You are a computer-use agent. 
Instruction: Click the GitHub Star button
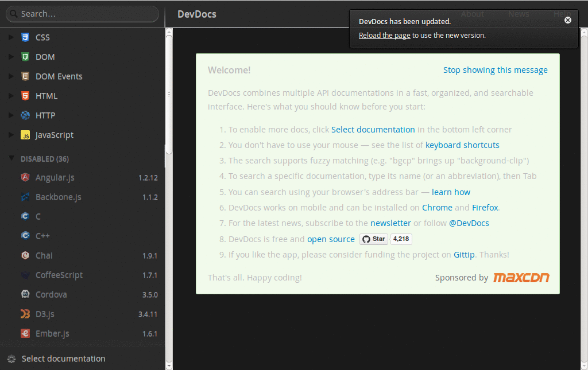373,239
